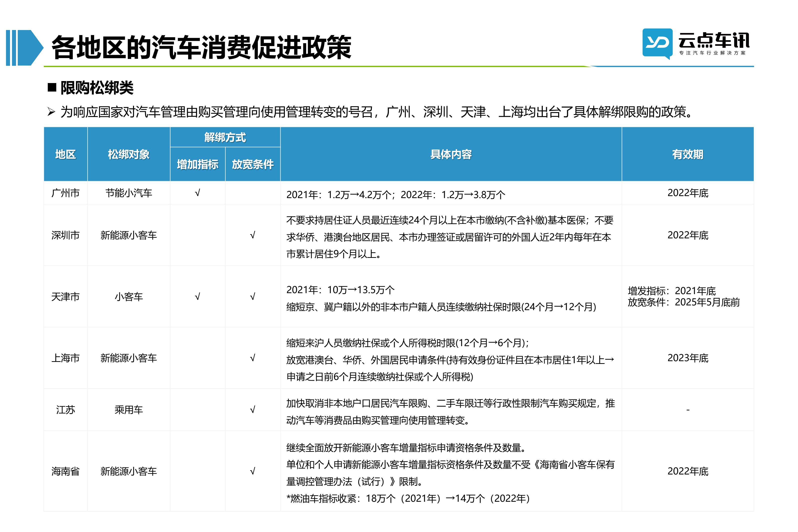Click 2022年底 in the 海南省 row

tap(688, 471)
